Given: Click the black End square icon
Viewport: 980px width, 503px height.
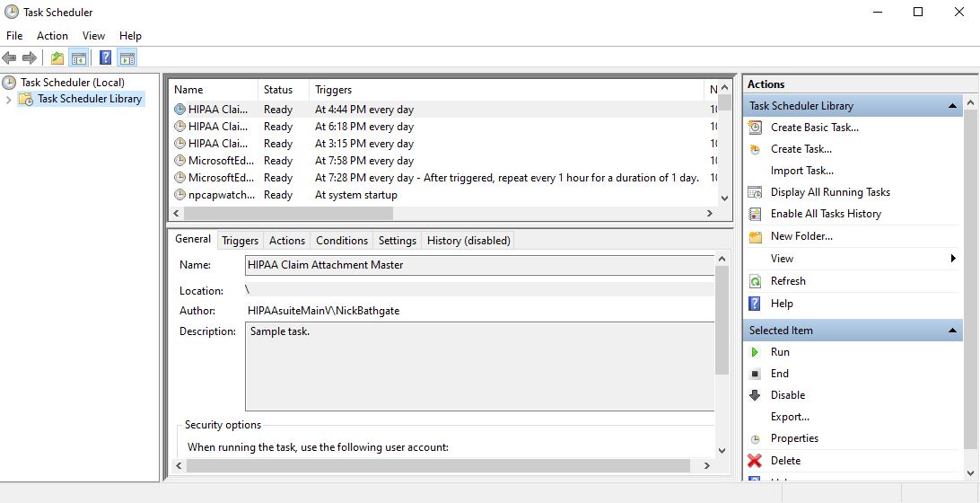Looking at the screenshot, I should tap(755, 375).
